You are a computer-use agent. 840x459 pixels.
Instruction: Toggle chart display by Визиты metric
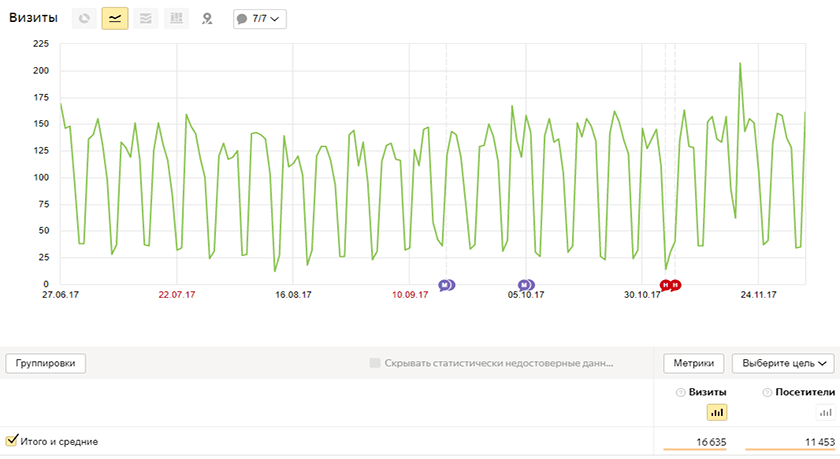[718, 412]
